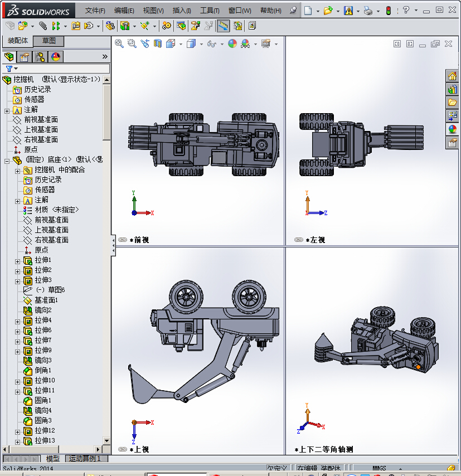This screenshot has height=476, width=461.
Task: Expand the tab panel with the double chevron
Action: point(105,56)
